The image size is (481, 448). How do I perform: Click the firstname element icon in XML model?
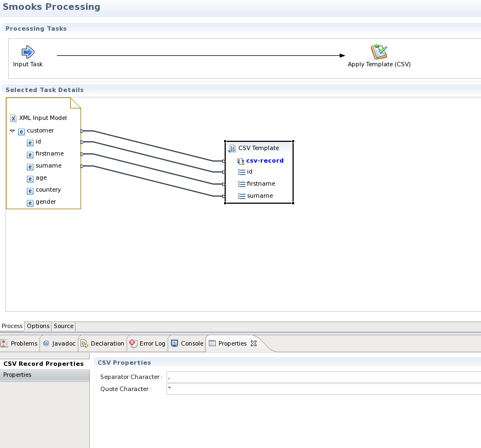(30, 154)
